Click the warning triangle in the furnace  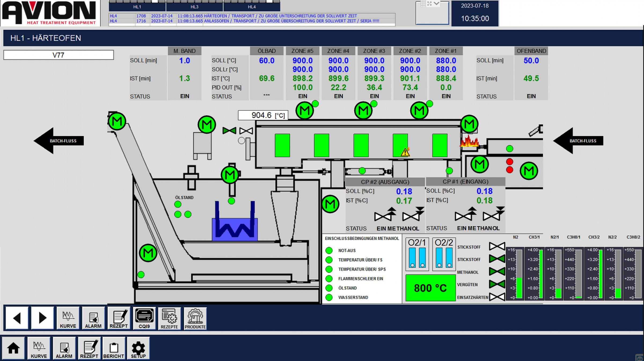pos(405,153)
